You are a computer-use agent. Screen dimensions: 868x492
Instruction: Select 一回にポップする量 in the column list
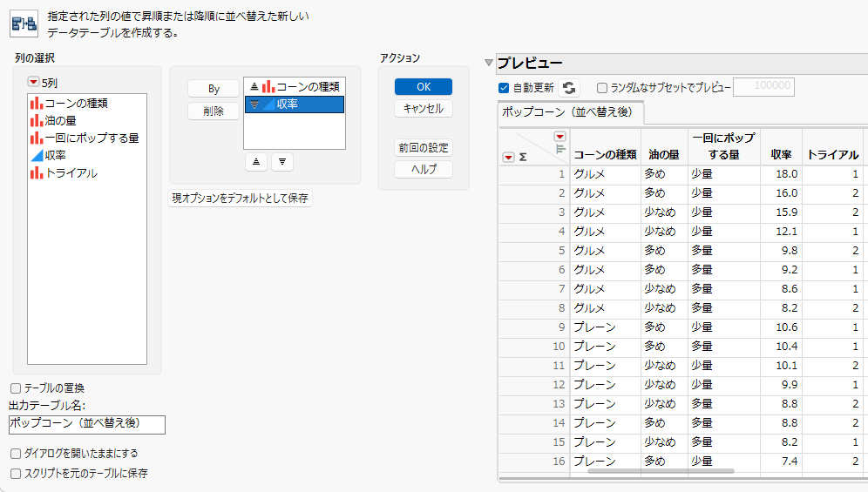pyautogui.click(x=85, y=138)
